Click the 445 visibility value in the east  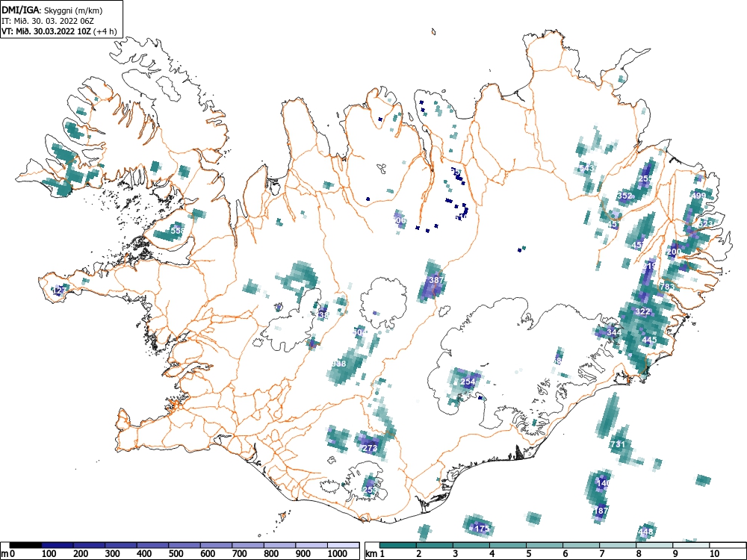coord(649,340)
